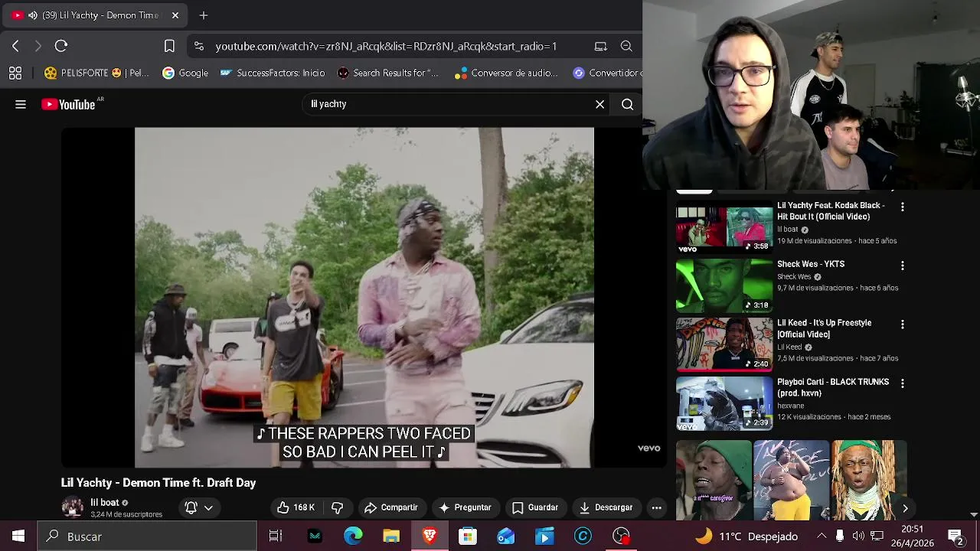Open options menu for Lil Keed video

point(903,324)
